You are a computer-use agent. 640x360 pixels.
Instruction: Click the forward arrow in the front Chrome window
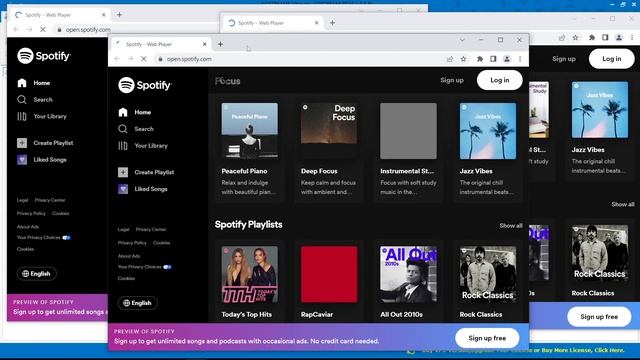tap(131, 59)
